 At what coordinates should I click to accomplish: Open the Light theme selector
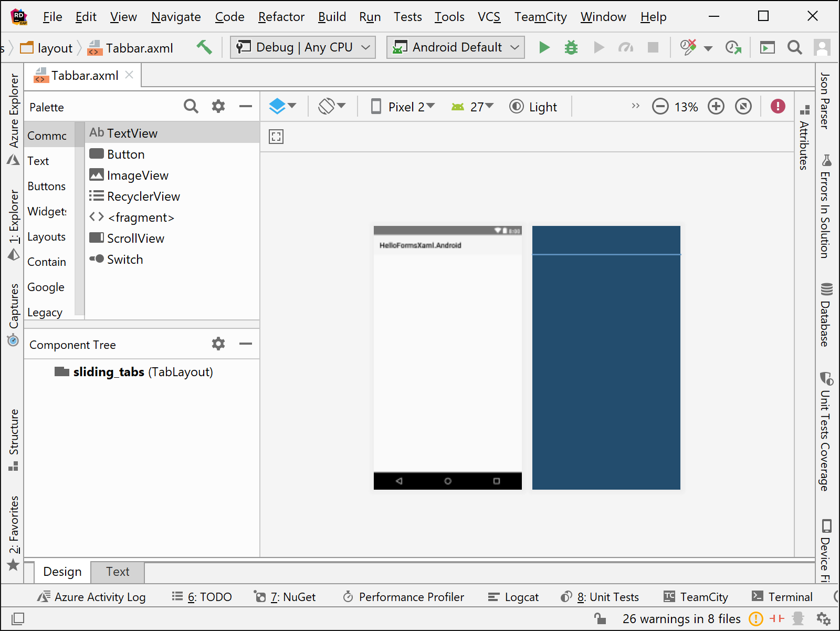point(534,107)
